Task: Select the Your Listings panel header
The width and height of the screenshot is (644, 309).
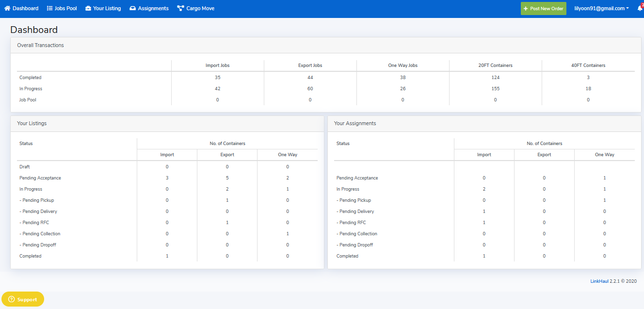Action: pyautogui.click(x=32, y=123)
